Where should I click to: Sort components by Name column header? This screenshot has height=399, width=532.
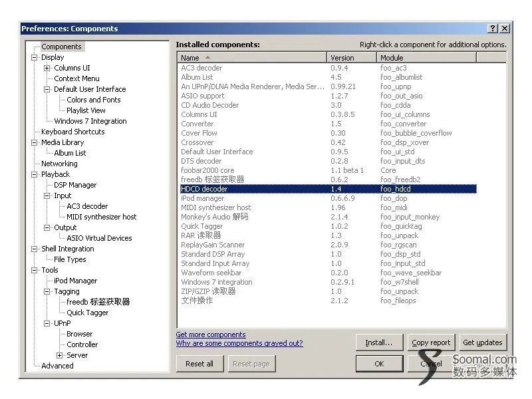point(252,58)
